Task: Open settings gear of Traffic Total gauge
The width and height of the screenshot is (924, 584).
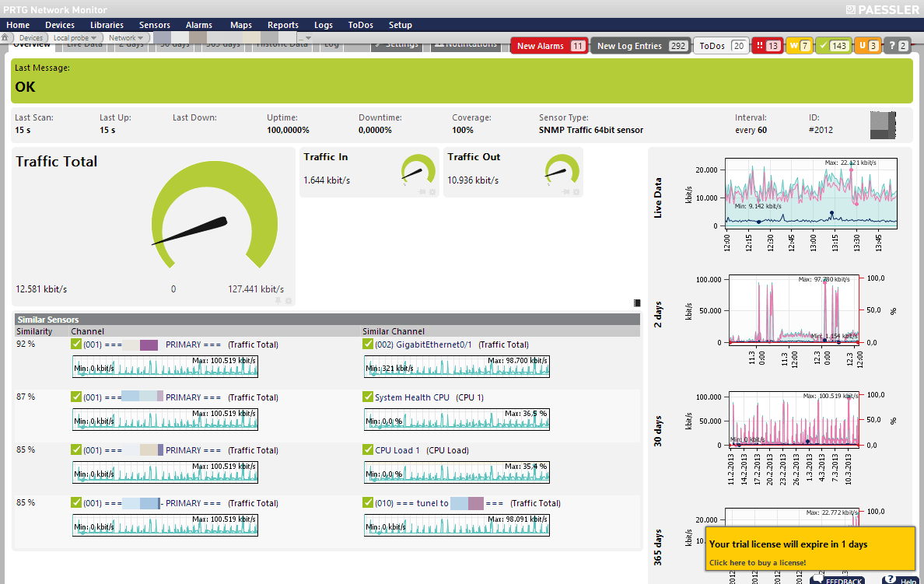Action: (289, 300)
